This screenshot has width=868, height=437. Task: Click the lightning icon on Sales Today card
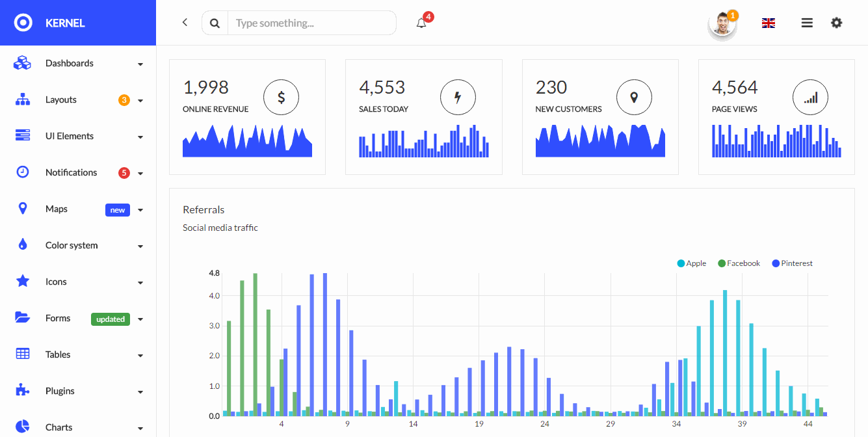point(458,97)
